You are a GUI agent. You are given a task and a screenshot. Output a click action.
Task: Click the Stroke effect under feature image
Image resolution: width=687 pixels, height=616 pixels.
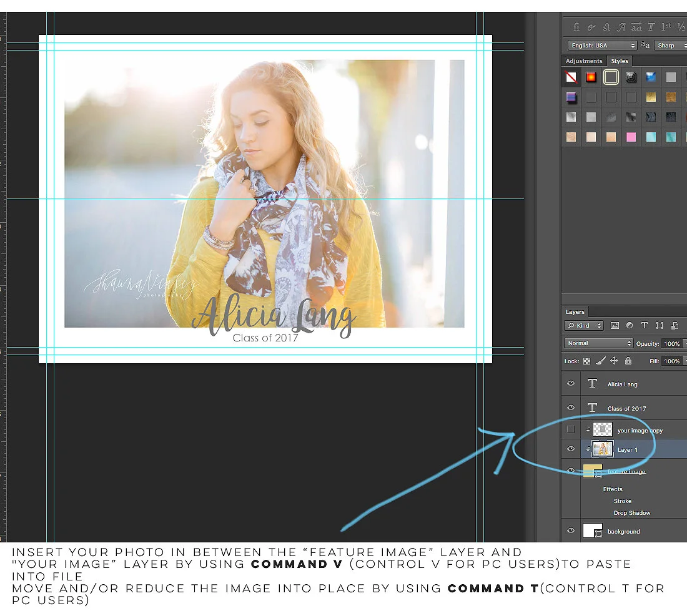pyautogui.click(x=622, y=501)
